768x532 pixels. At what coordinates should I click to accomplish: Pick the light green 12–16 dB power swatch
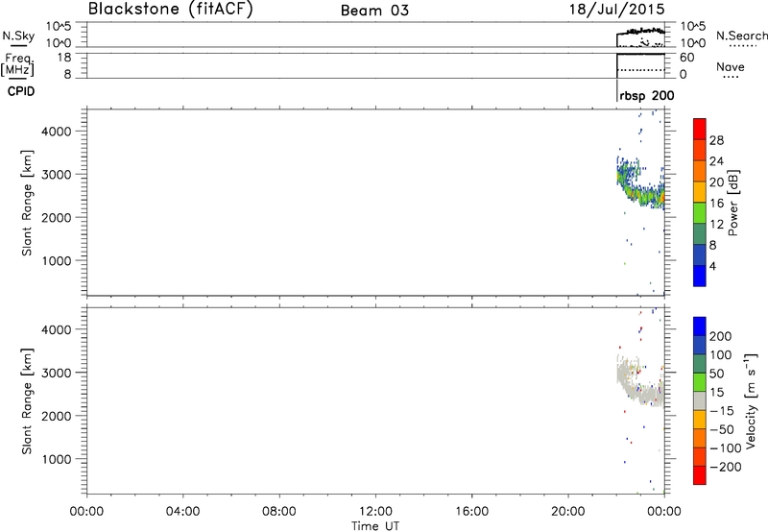point(700,213)
